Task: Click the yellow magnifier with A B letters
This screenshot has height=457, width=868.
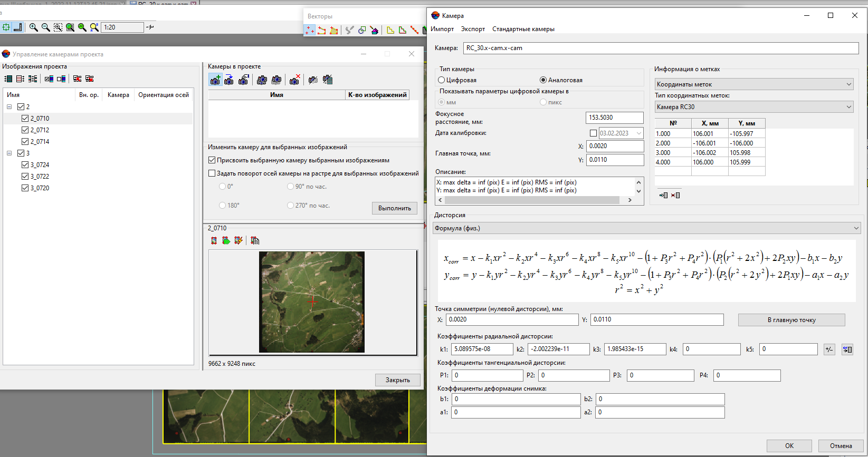Action: pos(94,27)
